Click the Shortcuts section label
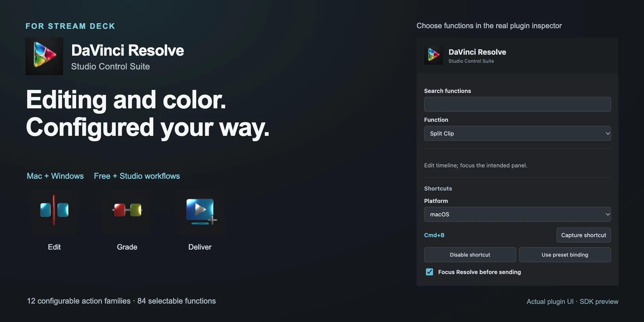The height and width of the screenshot is (322, 644). click(438, 189)
